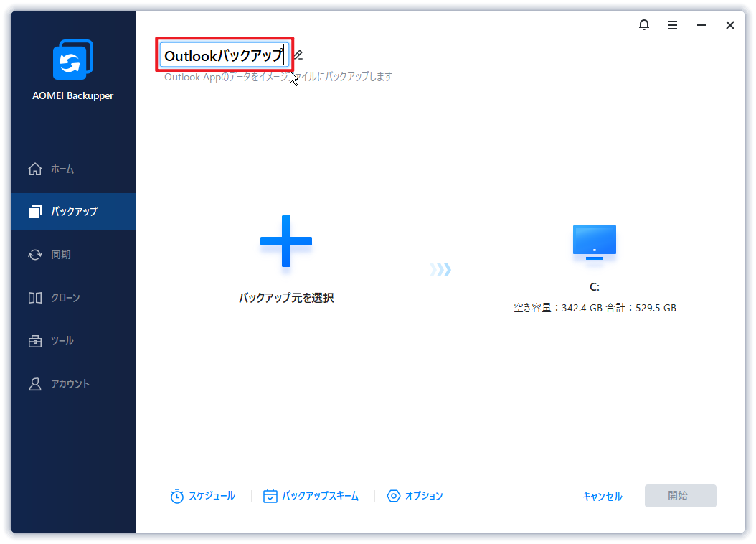This screenshot has width=756, height=544.
Task: Open 同期 in the sidebar
Action: tap(73, 255)
